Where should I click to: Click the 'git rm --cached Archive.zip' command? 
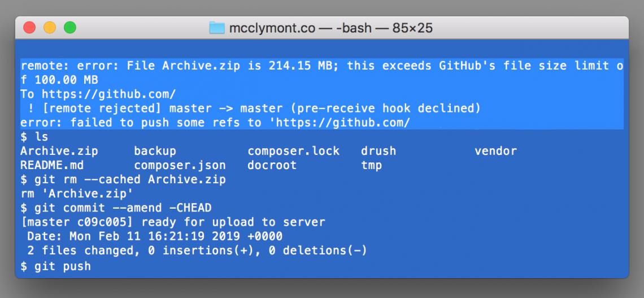(130, 179)
